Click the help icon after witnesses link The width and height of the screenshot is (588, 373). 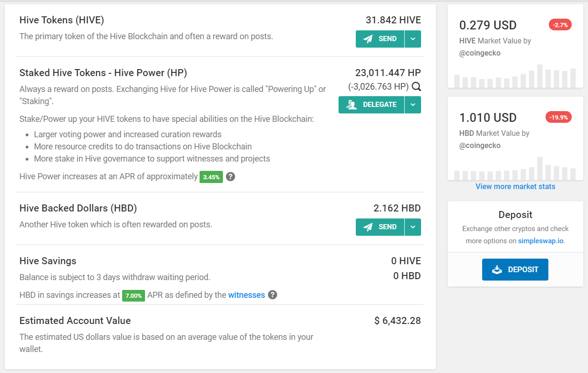(x=273, y=295)
